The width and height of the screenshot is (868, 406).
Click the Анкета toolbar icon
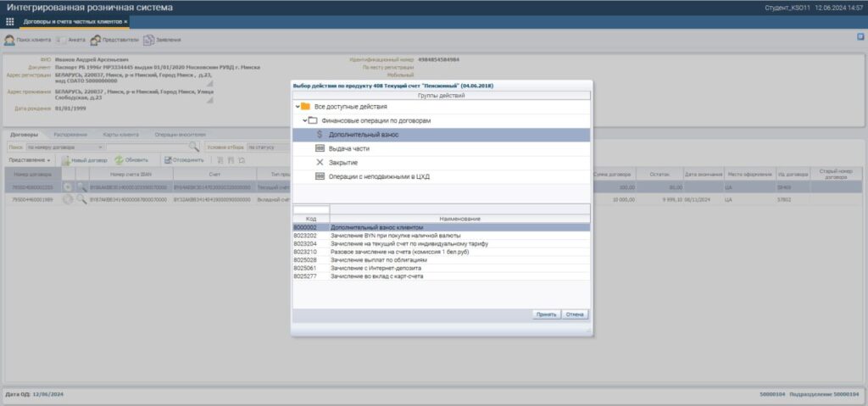[62, 40]
